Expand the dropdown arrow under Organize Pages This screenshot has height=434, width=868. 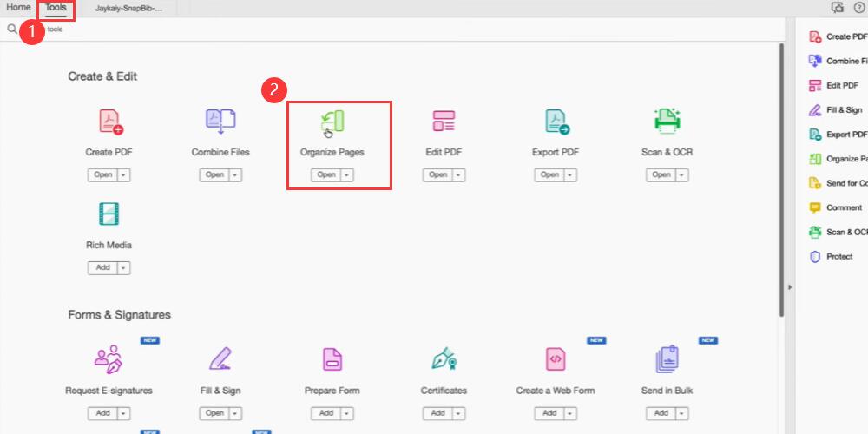(347, 175)
